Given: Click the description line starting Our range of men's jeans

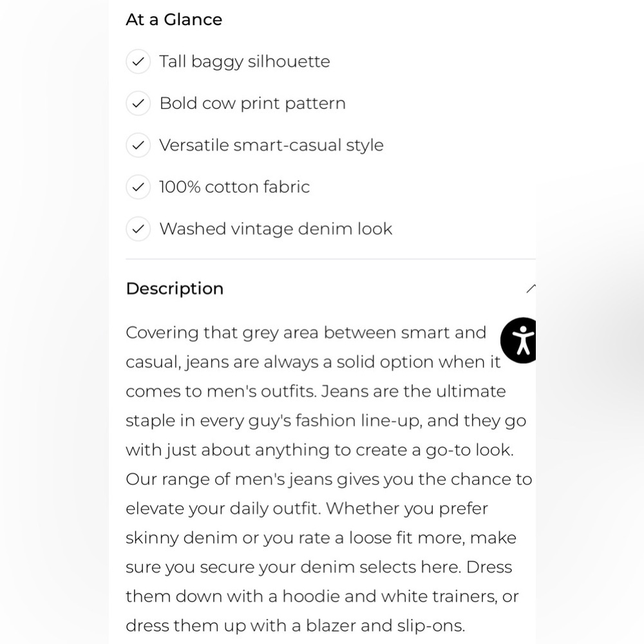Looking at the screenshot, I should pyautogui.click(x=329, y=479).
